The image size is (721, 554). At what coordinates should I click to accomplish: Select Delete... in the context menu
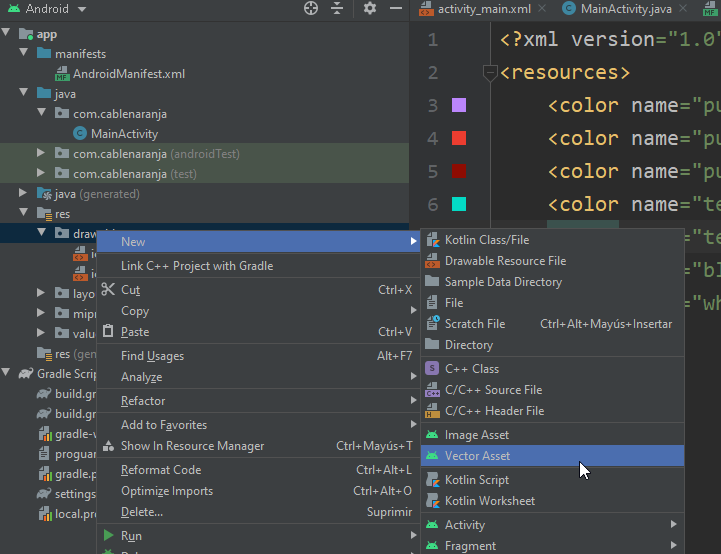point(258,512)
